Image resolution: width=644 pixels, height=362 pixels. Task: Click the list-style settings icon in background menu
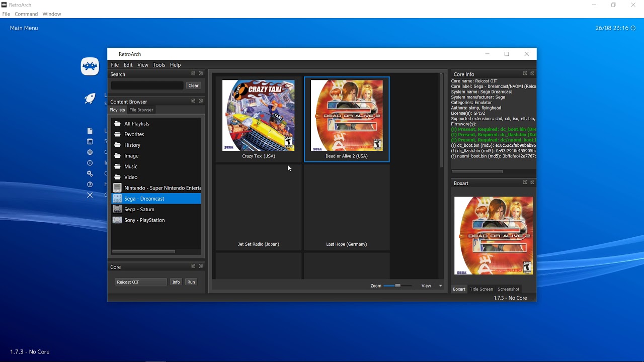click(x=90, y=142)
